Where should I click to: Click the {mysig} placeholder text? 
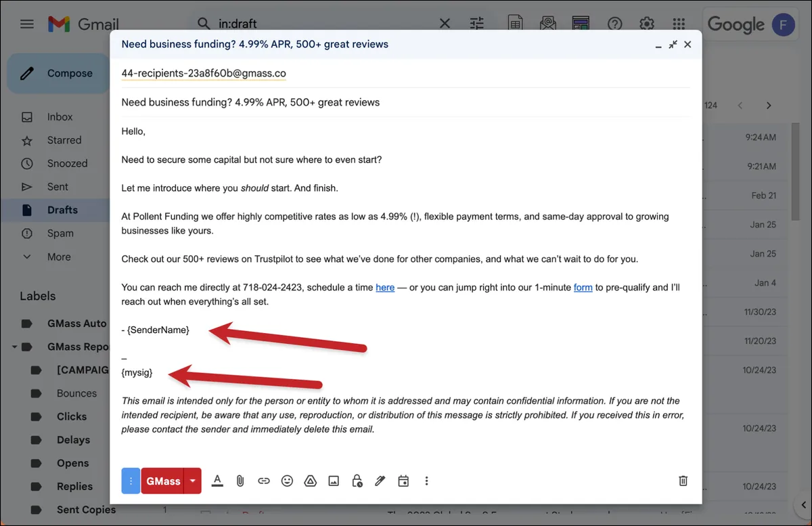137,372
